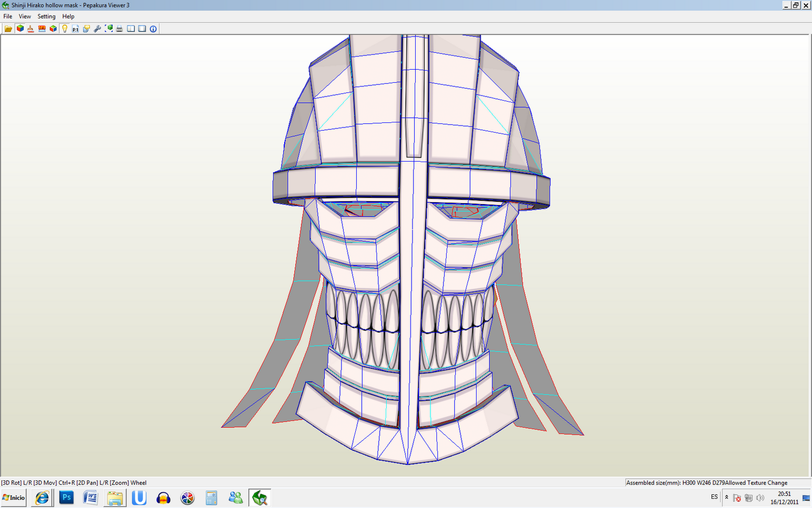Viewport: 812px width, 508px height.
Task: Open the View menu
Action: 24,16
